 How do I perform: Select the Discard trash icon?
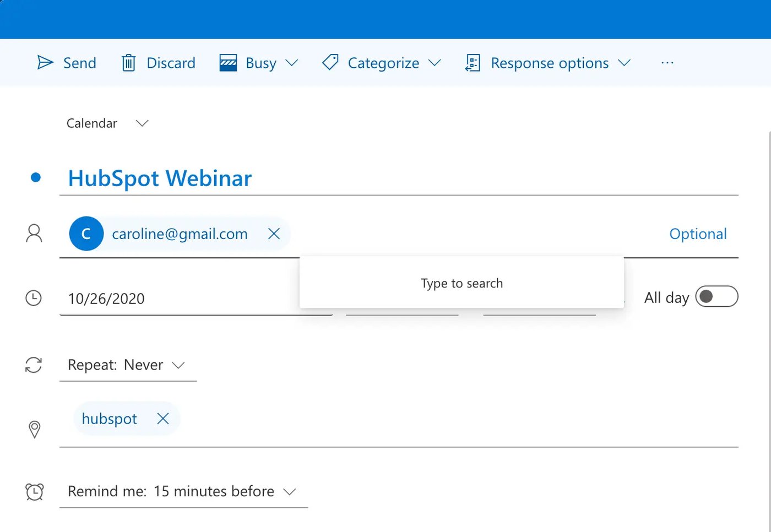(128, 62)
